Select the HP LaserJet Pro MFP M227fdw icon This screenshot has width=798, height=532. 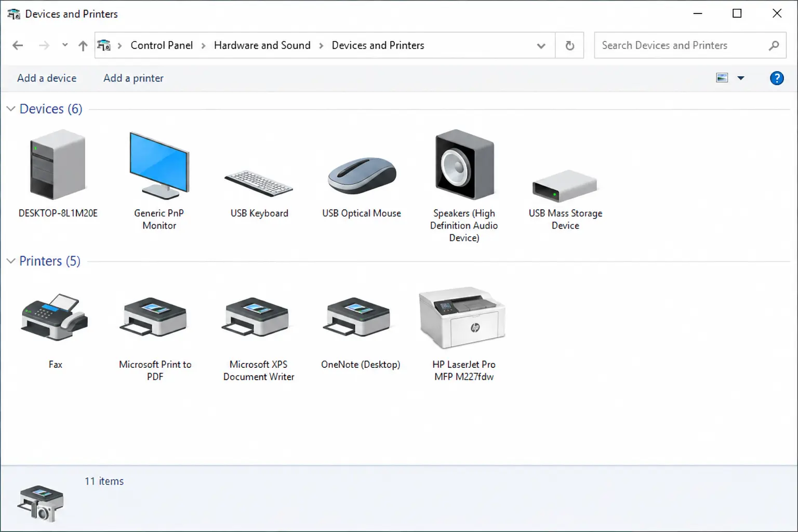462,317
